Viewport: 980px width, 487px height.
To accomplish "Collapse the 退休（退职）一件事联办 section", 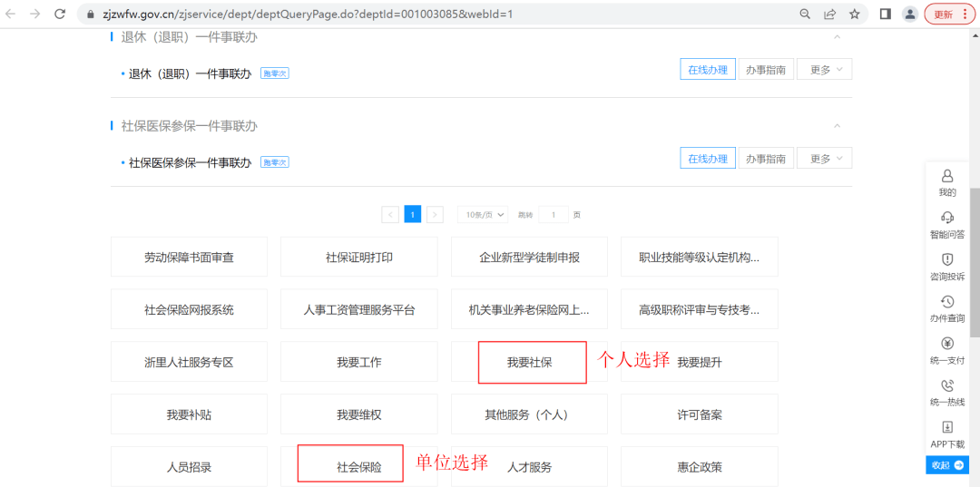I will point(837,37).
